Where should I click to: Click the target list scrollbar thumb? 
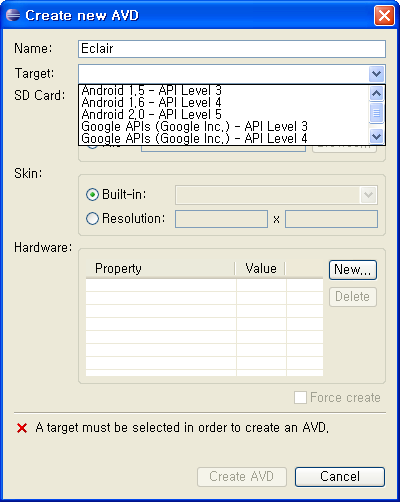coord(376,113)
